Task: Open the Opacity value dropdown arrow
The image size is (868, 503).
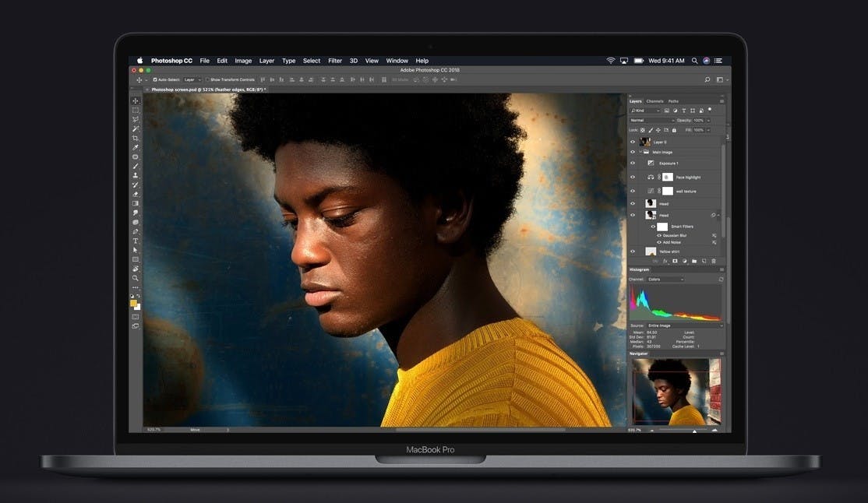Action: point(708,121)
